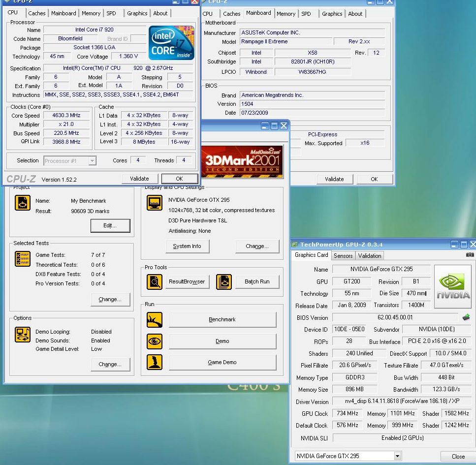Click the Project benchmark file icon
This screenshot has width=476, height=465.
point(23,203)
